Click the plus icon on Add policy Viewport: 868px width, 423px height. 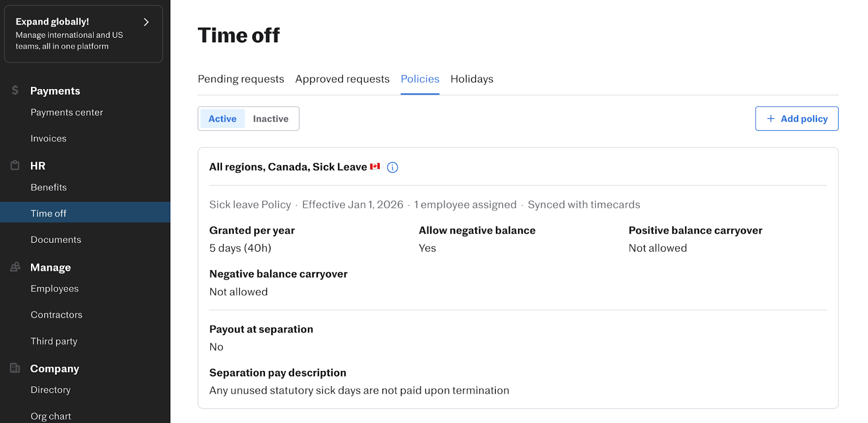770,119
